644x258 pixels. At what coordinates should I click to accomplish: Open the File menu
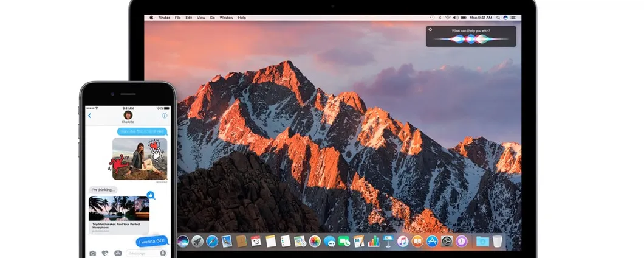tap(178, 18)
